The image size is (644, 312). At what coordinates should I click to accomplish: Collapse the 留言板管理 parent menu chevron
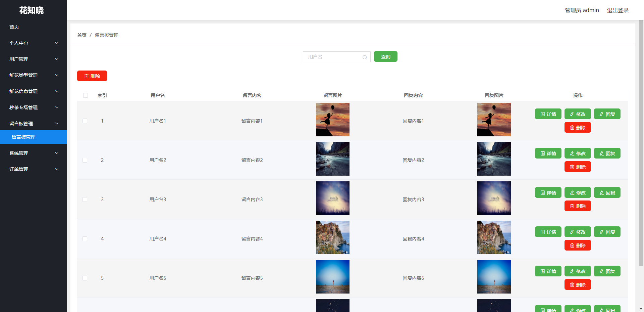pyautogui.click(x=57, y=124)
